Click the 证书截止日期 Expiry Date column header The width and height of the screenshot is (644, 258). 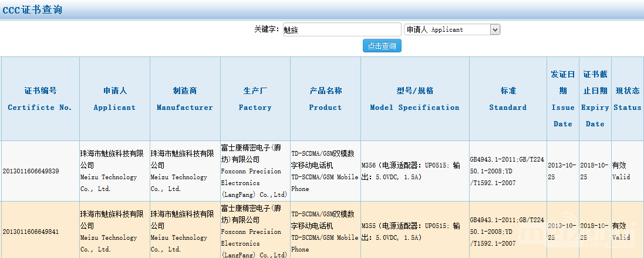coord(595,99)
